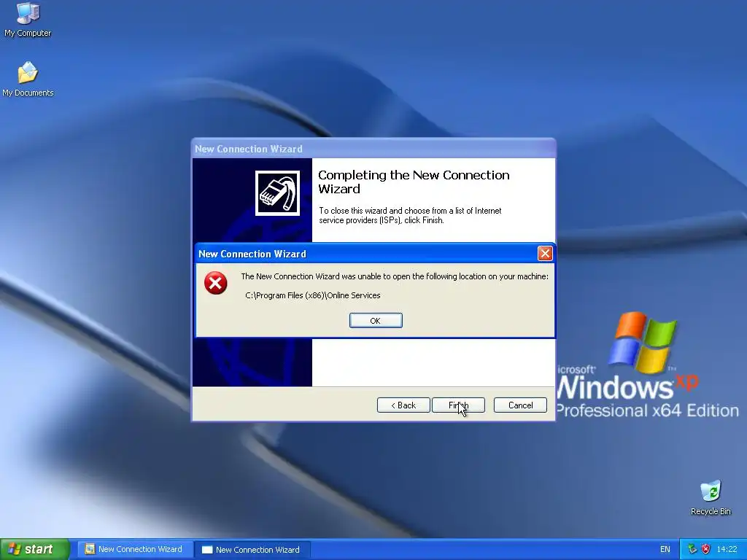Viewport: 747px width, 560px height.
Task: Open the Recycle Bin icon
Action: [711, 497]
